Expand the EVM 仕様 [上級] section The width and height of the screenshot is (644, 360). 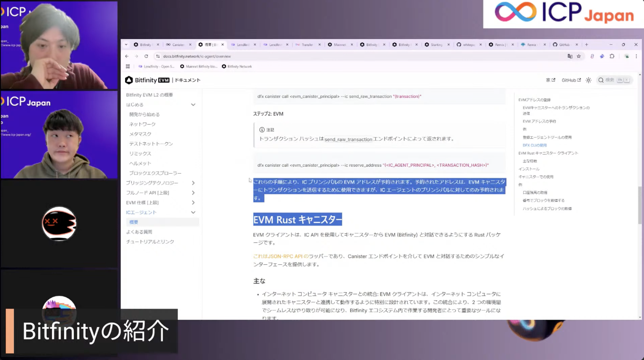point(193,202)
